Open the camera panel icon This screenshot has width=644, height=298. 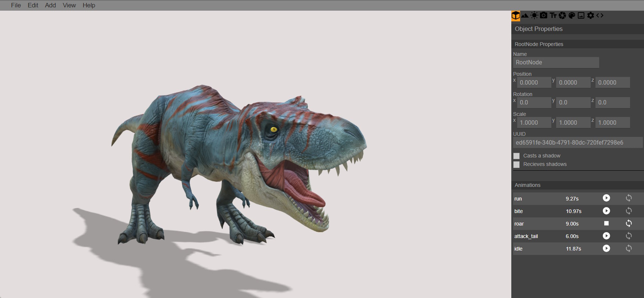[544, 15]
